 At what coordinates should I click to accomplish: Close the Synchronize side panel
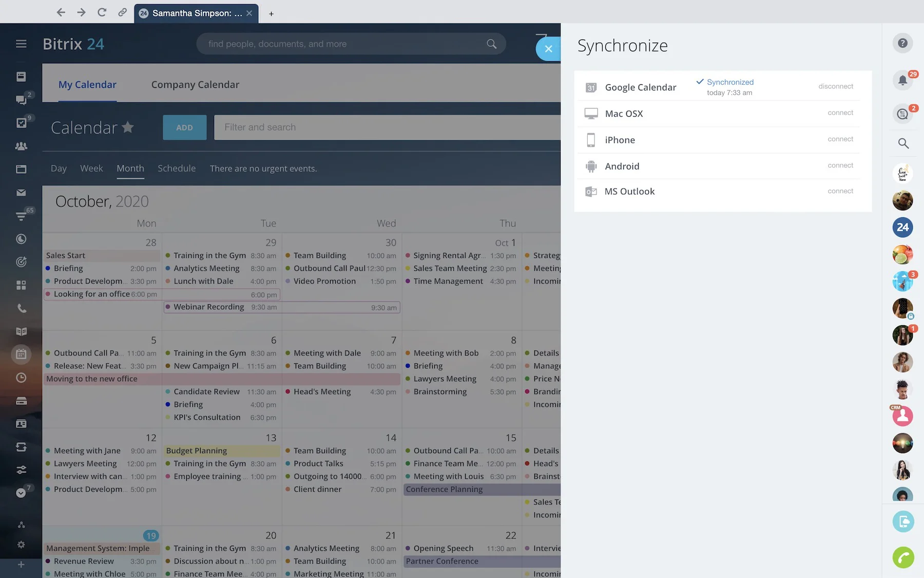pyautogui.click(x=548, y=49)
